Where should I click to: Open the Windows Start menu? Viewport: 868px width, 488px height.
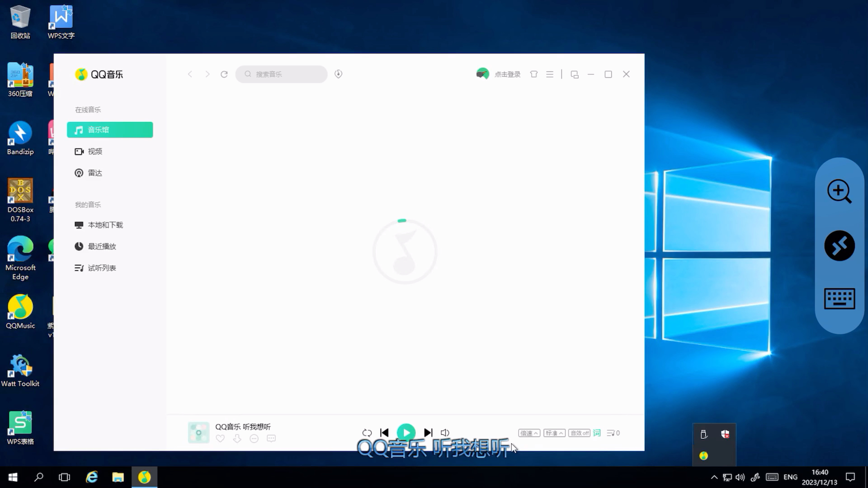click(13, 477)
